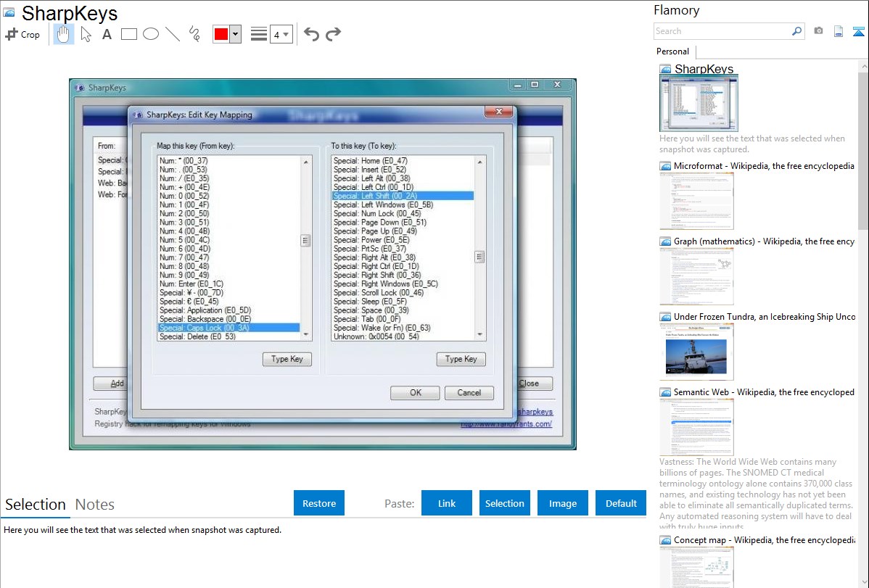Viewport: 869px width, 588px height.
Task: Click in the Flamory search field
Action: (x=722, y=31)
